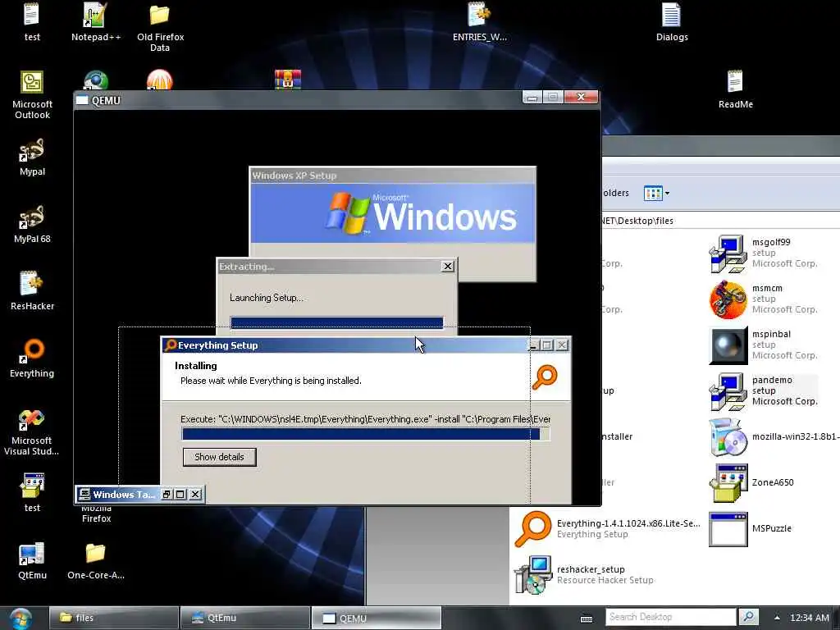Open the Old Firefox Data folder

point(160,27)
